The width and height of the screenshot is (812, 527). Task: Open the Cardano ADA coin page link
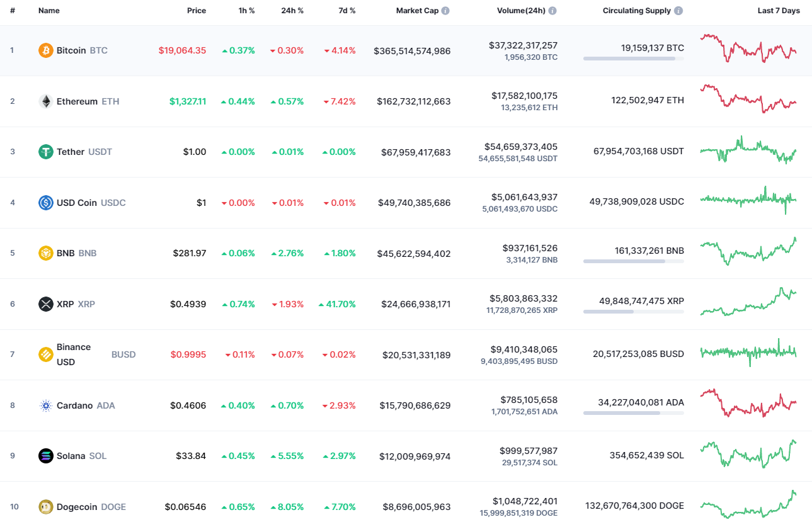tap(77, 405)
